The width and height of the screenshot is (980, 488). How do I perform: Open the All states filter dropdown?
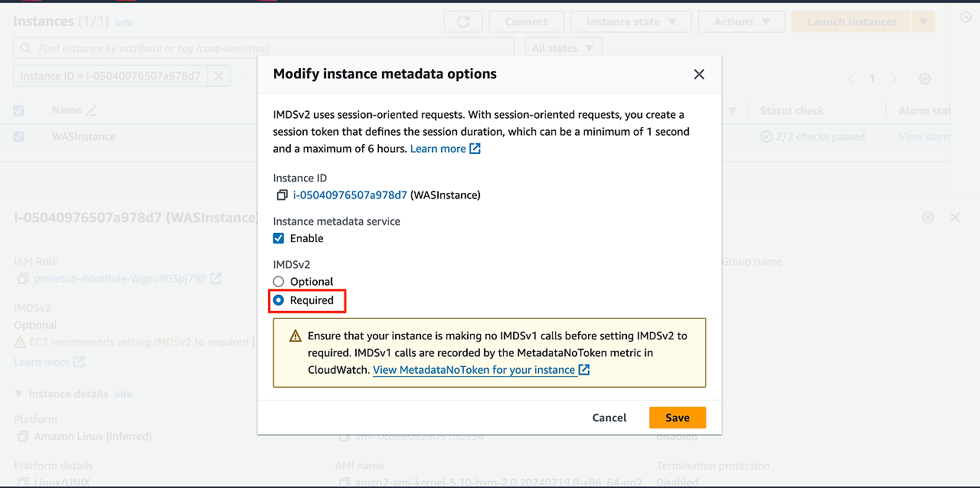click(x=563, y=48)
